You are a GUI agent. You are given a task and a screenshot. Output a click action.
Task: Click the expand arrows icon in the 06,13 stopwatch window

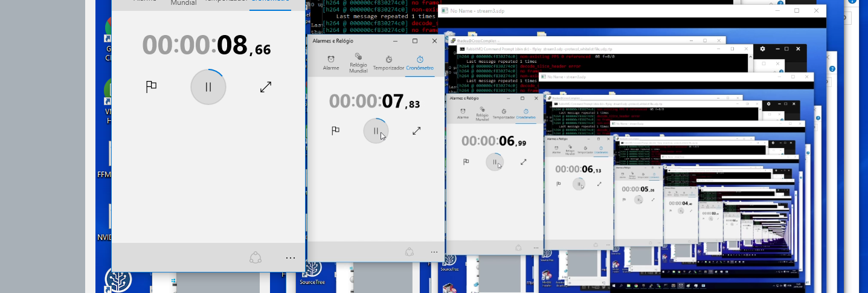tap(599, 184)
